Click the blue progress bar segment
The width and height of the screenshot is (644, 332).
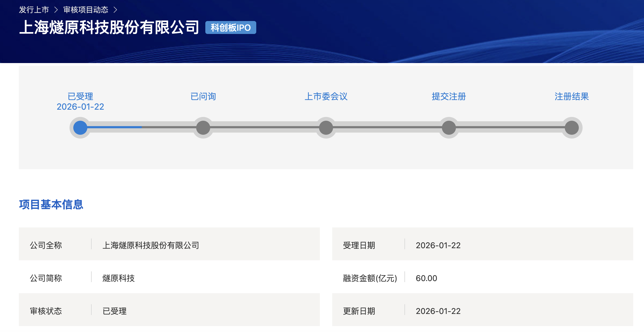tap(115, 127)
